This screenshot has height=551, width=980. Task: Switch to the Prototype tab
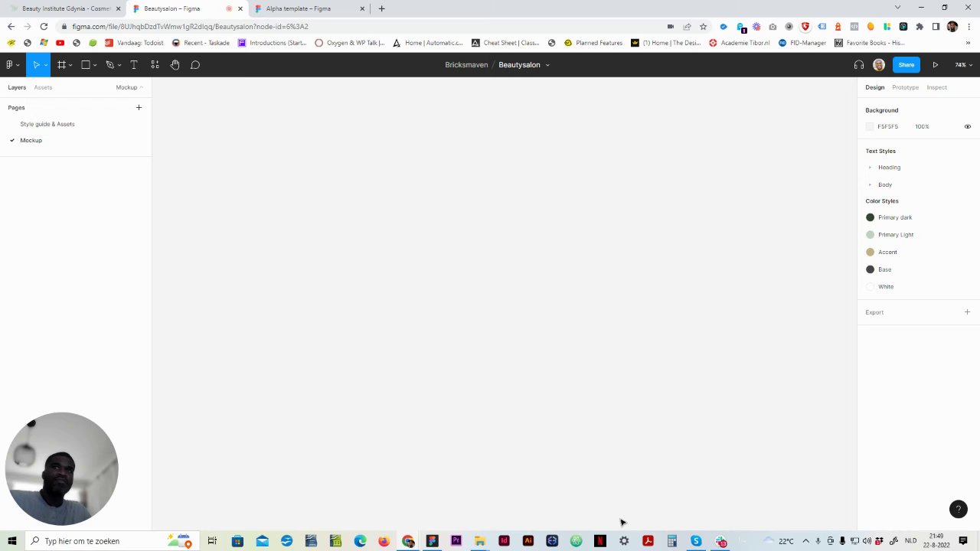[905, 87]
